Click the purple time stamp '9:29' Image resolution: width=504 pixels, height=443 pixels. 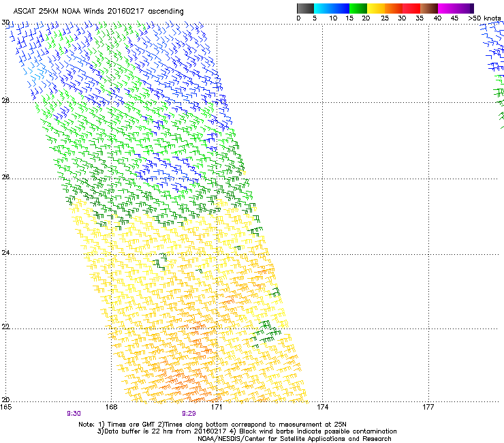(189, 414)
